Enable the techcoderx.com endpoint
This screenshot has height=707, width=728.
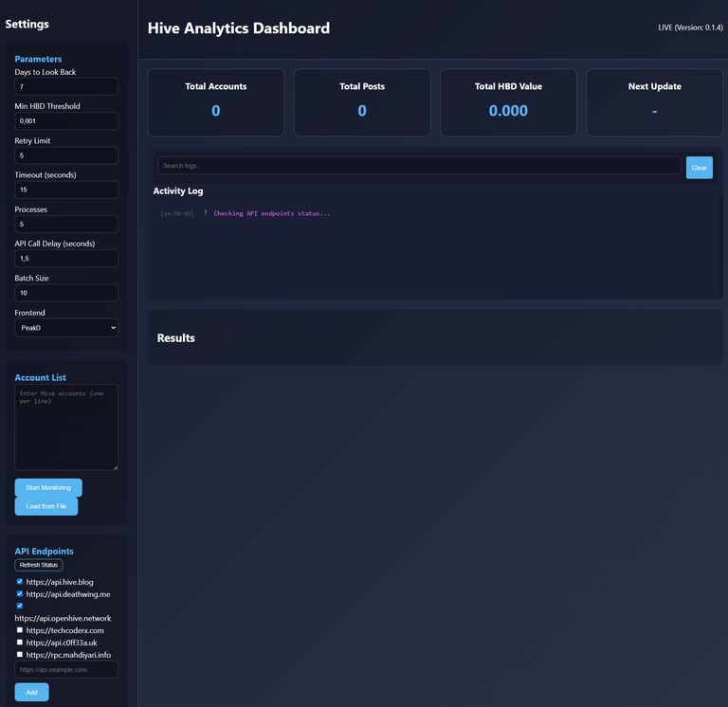click(20, 630)
